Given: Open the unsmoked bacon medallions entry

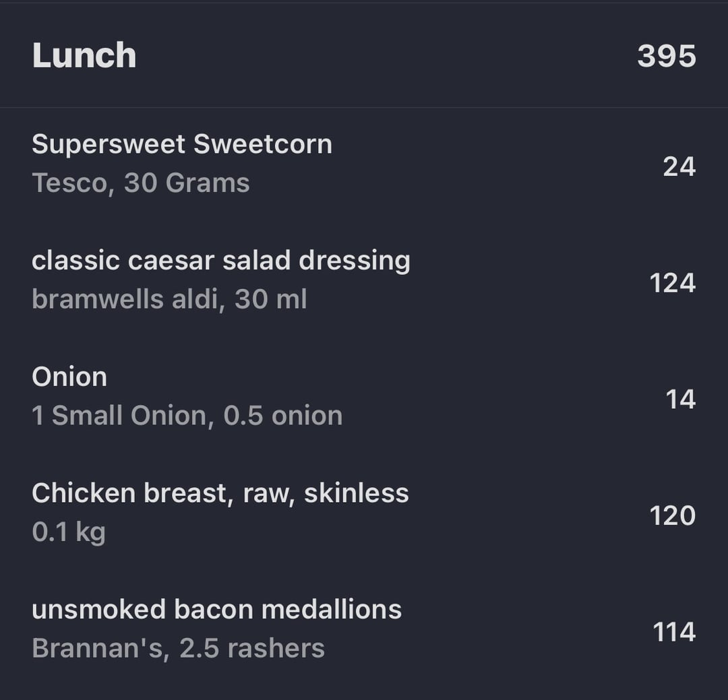Looking at the screenshot, I should coord(217,610).
